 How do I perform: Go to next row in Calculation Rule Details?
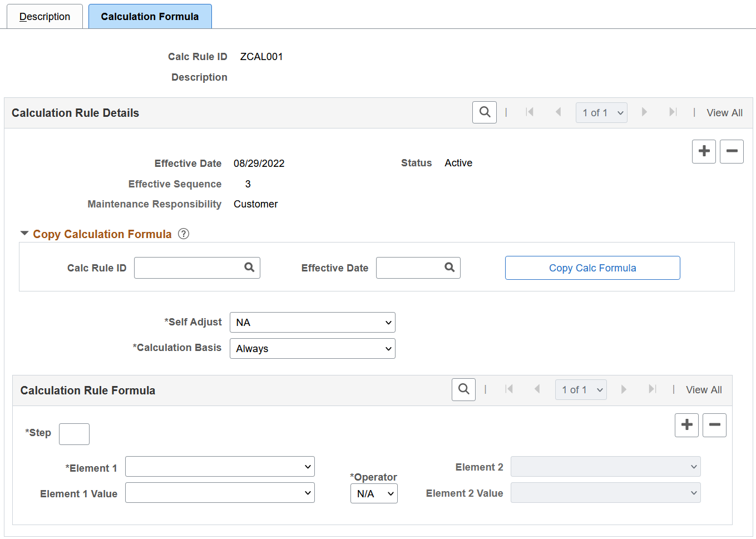[644, 112]
